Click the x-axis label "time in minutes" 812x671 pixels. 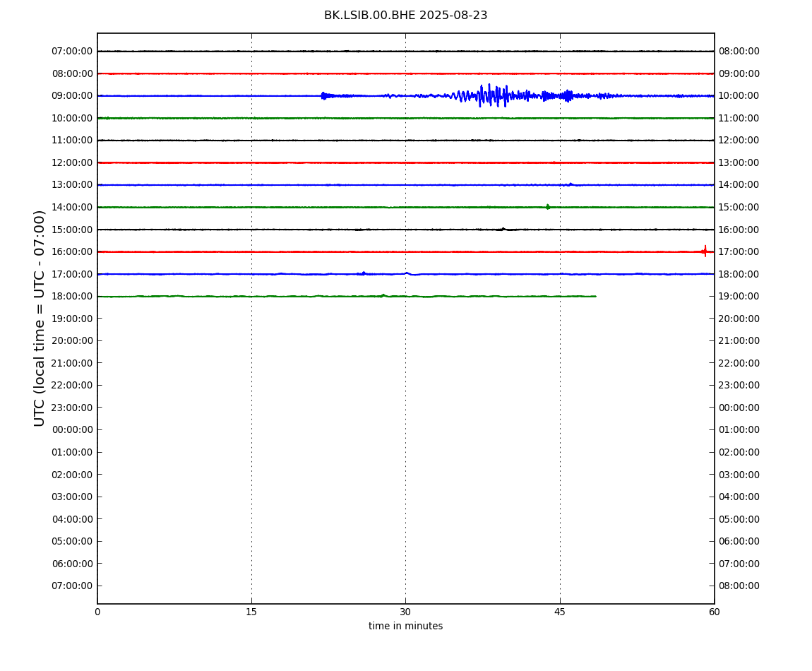(x=405, y=626)
